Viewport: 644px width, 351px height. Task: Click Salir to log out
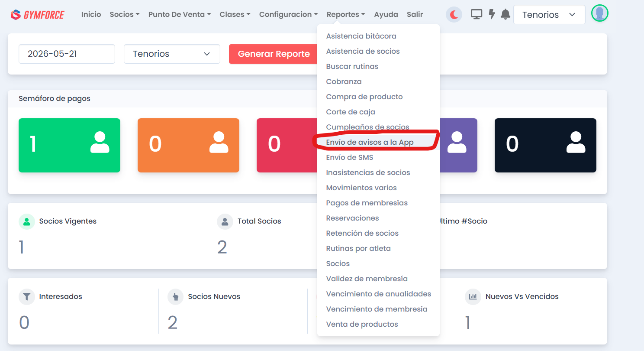click(415, 14)
